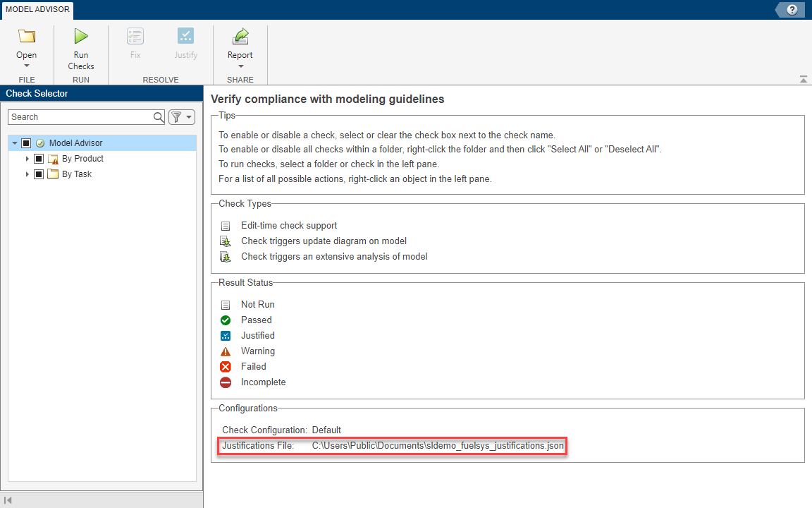This screenshot has height=508, width=812.
Task: Click the search magnifier icon
Action: pyautogui.click(x=159, y=117)
